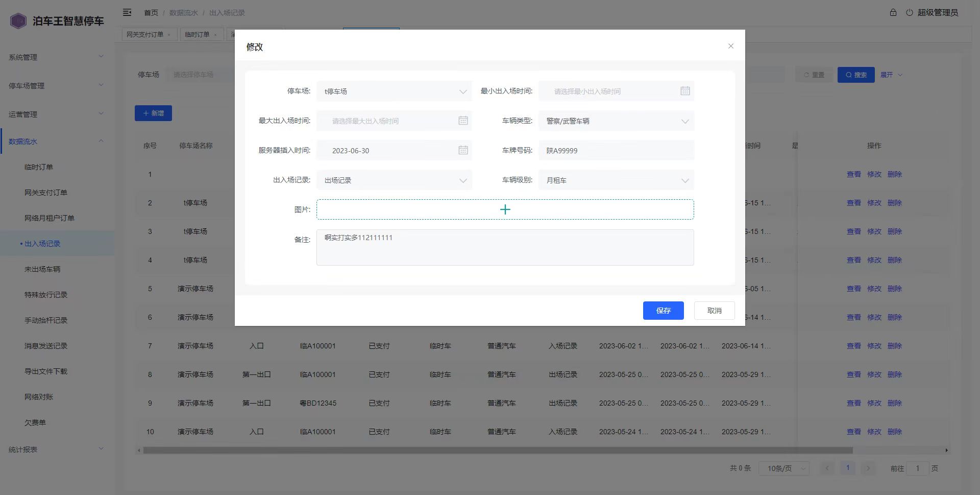Image resolution: width=980 pixels, height=495 pixels.
Task: Open 欠费单 in the sidebar
Action: (35, 422)
